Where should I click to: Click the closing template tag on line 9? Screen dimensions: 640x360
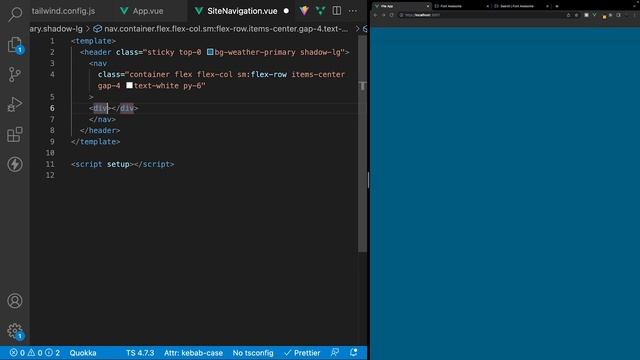(96, 142)
